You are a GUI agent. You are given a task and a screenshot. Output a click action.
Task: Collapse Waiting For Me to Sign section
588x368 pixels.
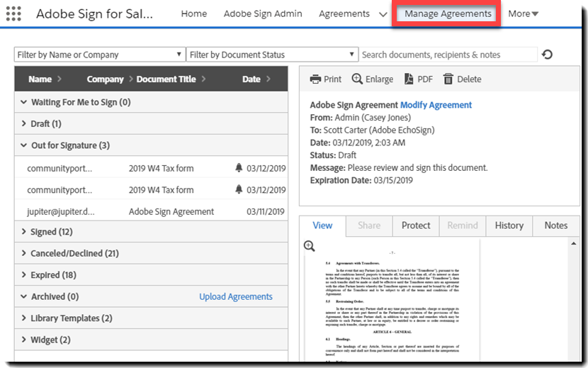pos(23,102)
